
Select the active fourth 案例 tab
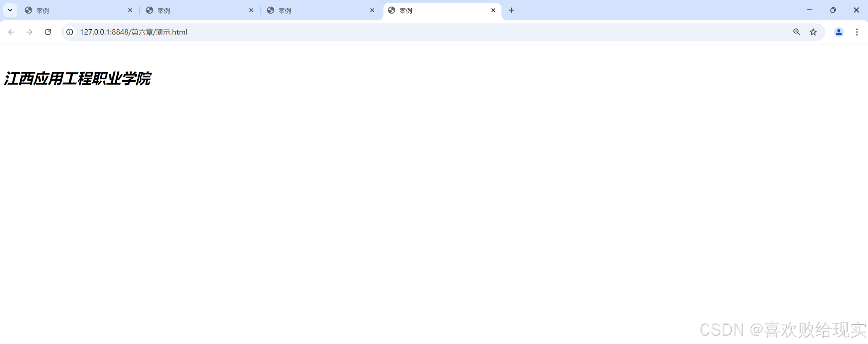442,11
